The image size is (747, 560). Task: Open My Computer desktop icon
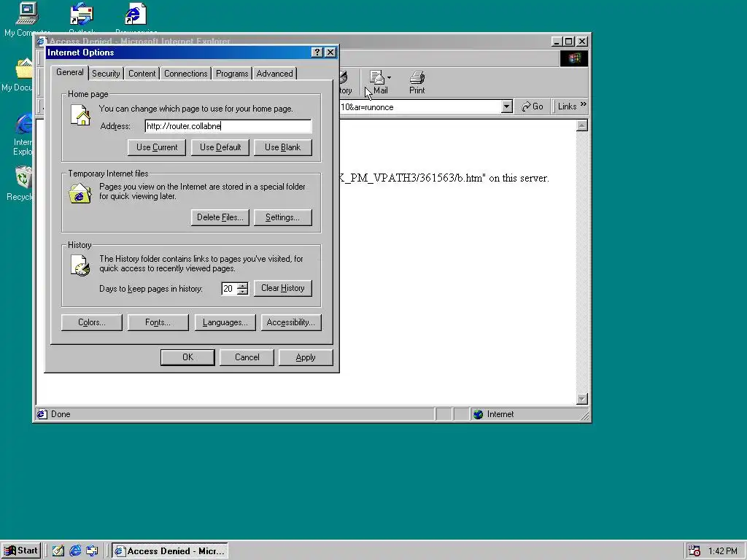(x=27, y=13)
